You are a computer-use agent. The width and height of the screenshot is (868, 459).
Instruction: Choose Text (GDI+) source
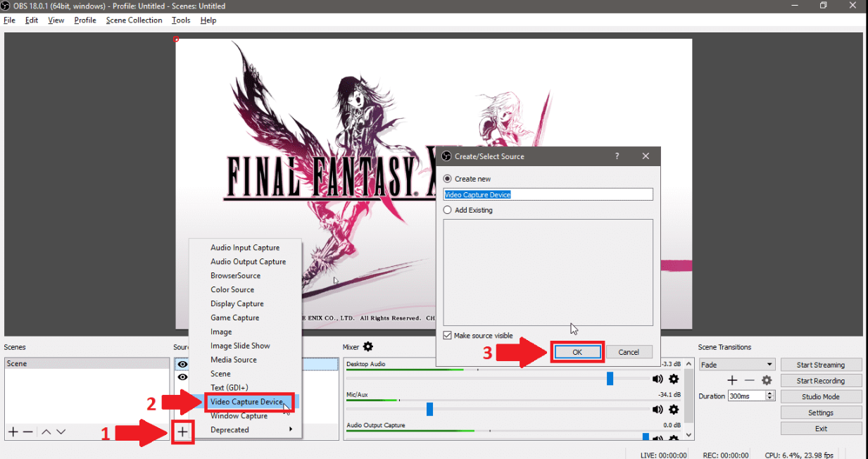[245, 388]
